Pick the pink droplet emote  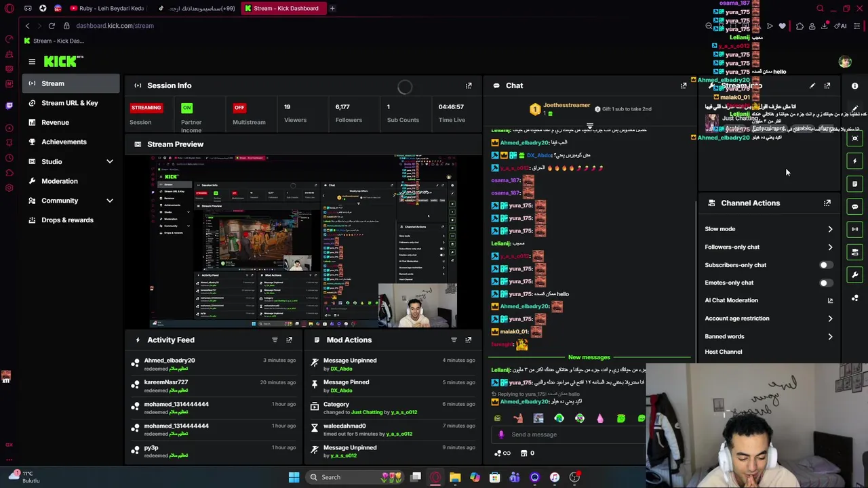click(600, 418)
